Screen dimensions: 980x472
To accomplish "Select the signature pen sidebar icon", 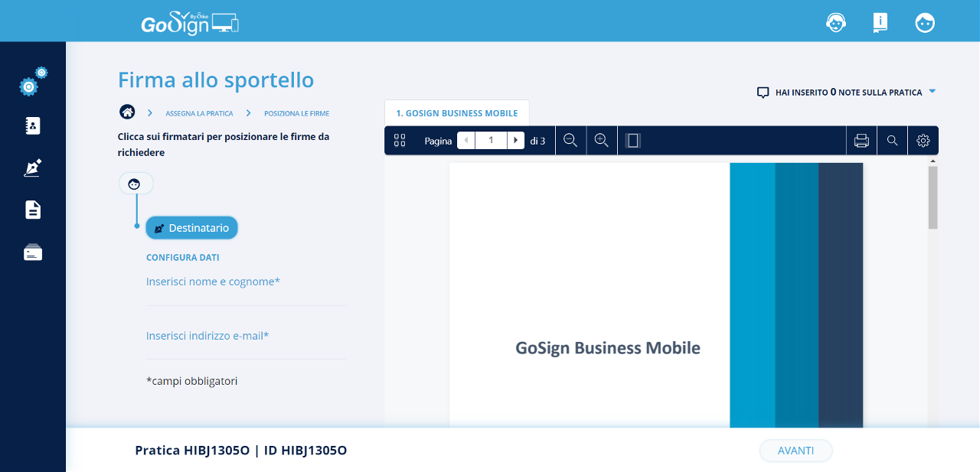I will pos(33,168).
